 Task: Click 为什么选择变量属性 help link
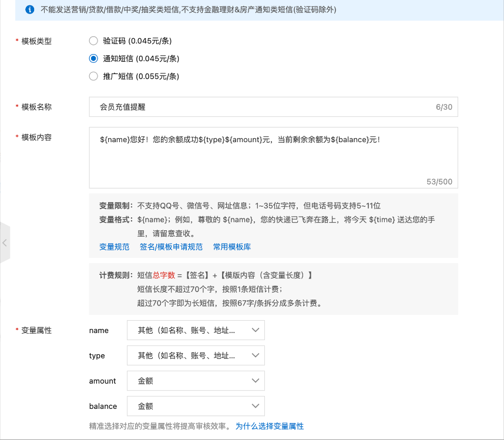pyautogui.click(x=270, y=426)
